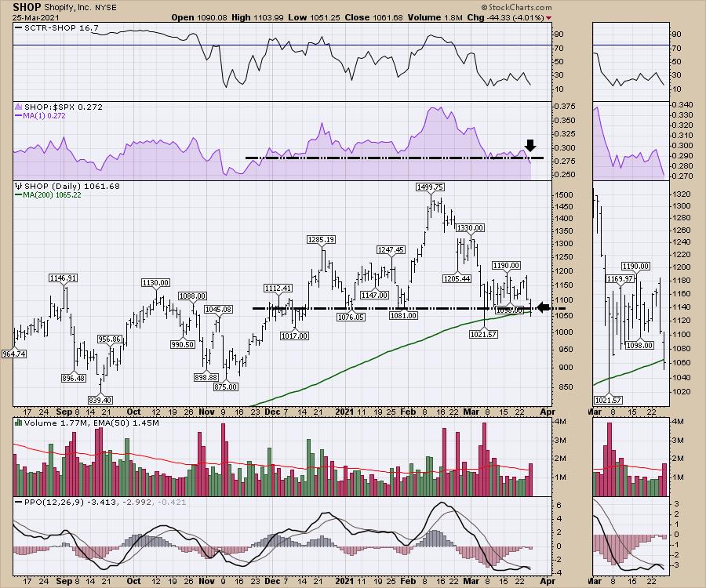Select the 839.40 low price label
This screenshot has width=706, height=588.
pyautogui.click(x=99, y=400)
